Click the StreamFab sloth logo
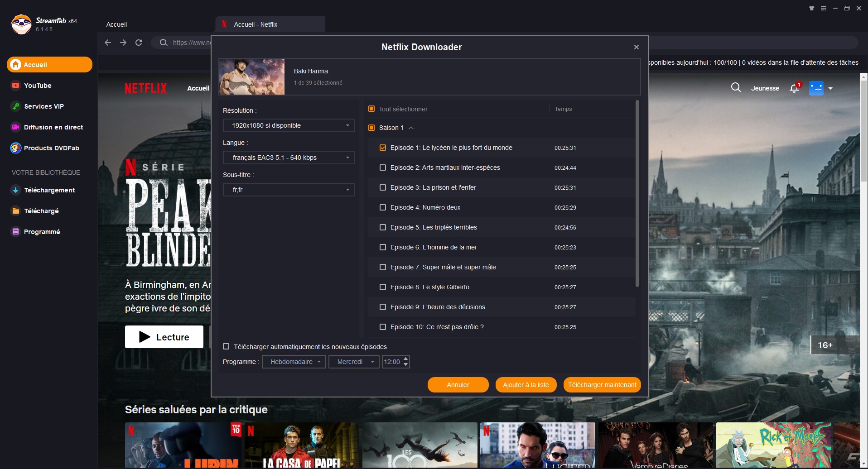868x469 pixels. tap(21, 24)
